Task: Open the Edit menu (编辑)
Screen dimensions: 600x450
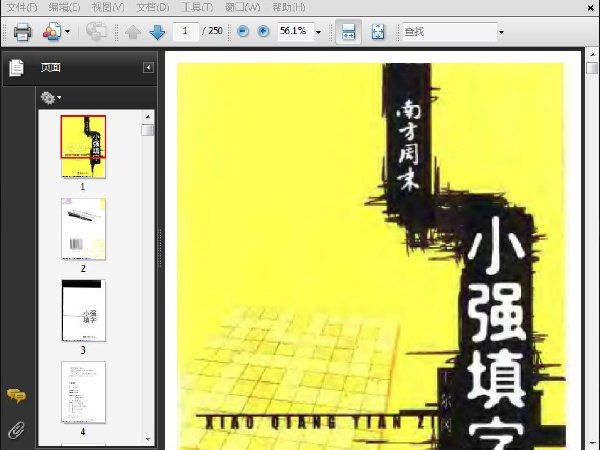Action: pos(65,7)
